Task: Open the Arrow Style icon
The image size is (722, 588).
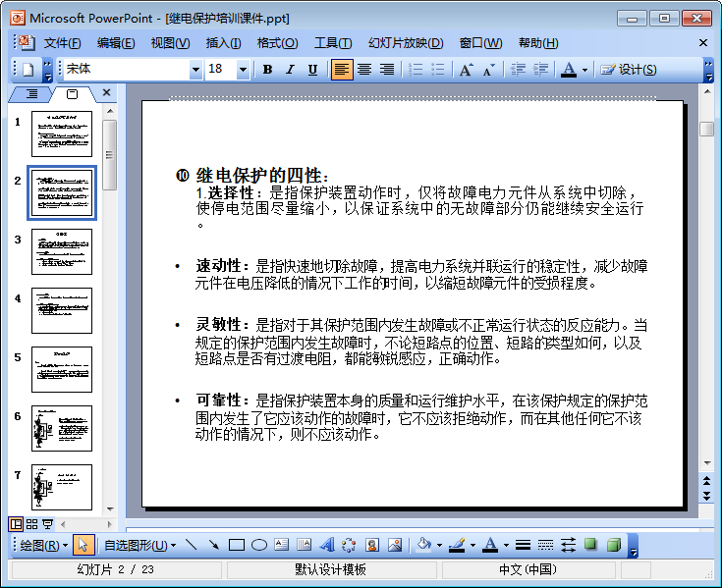Action: (568, 545)
